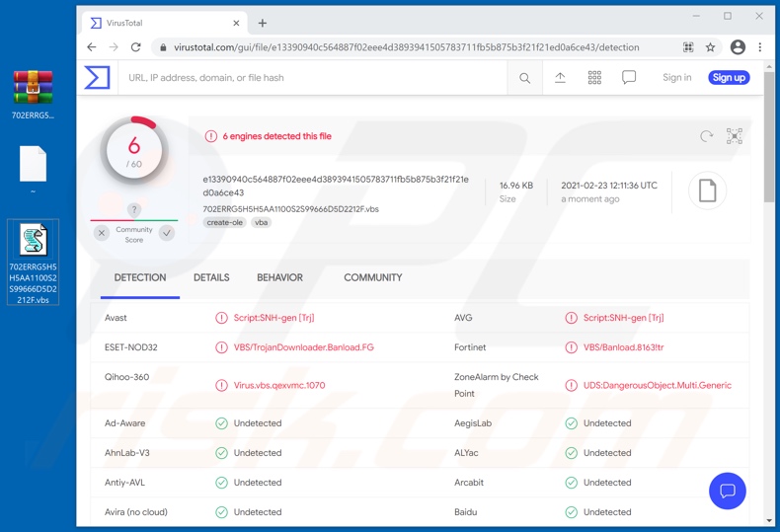Screen dimensions: 780x532
Task: Switch to the COMMUNITY tab
Action: (x=373, y=278)
